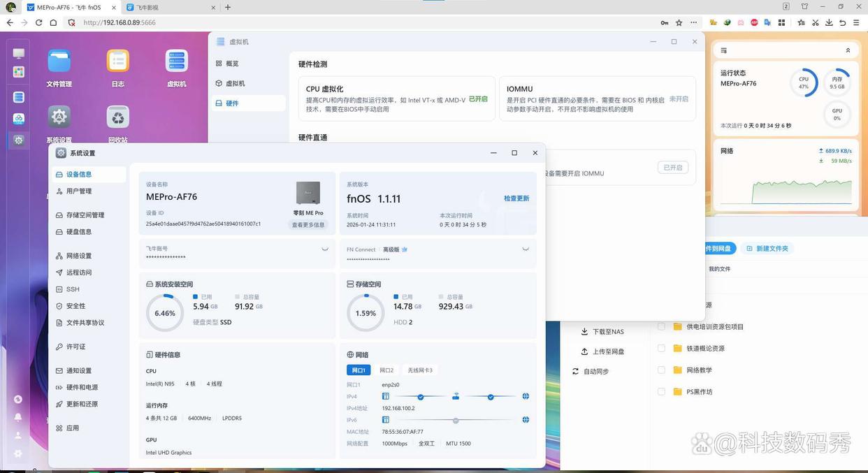This screenshot has width=868, height=473.
Task: Click the IPv4 blue status icon
Action: coord(385,396)
